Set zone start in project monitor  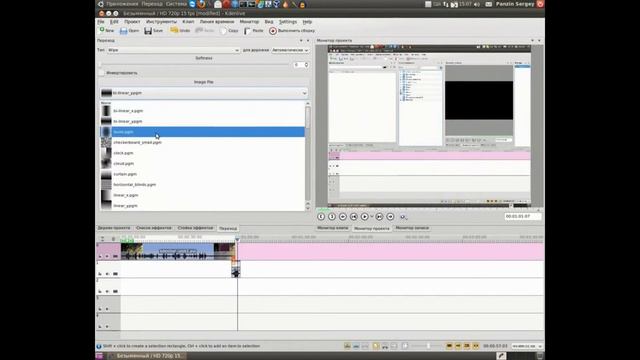(x=321, y=217)
